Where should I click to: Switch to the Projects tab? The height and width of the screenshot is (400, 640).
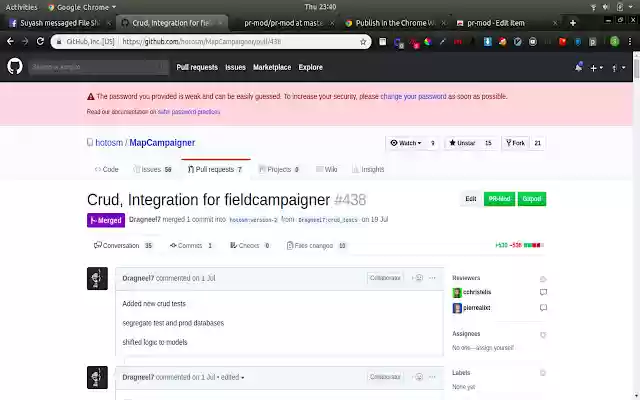click(279, 169)
